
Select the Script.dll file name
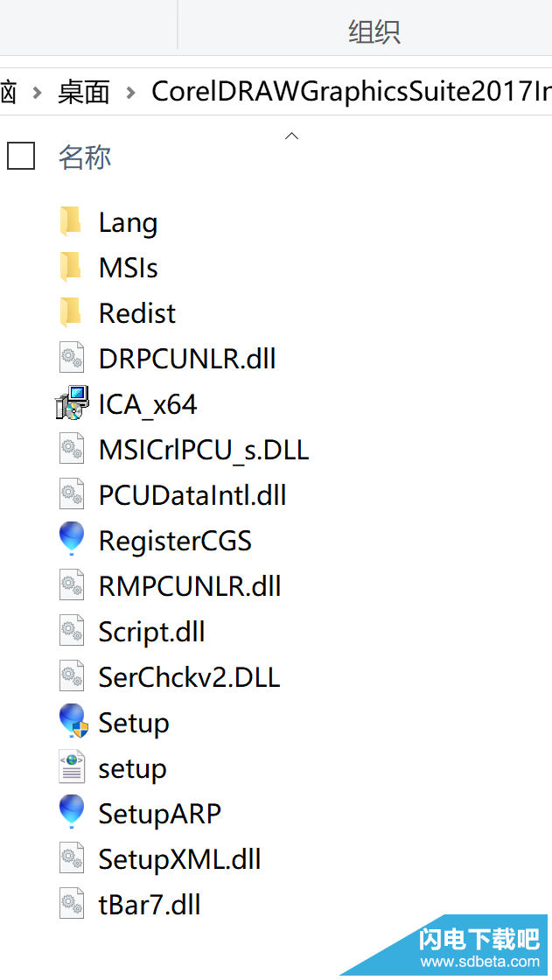click(151, 632)
